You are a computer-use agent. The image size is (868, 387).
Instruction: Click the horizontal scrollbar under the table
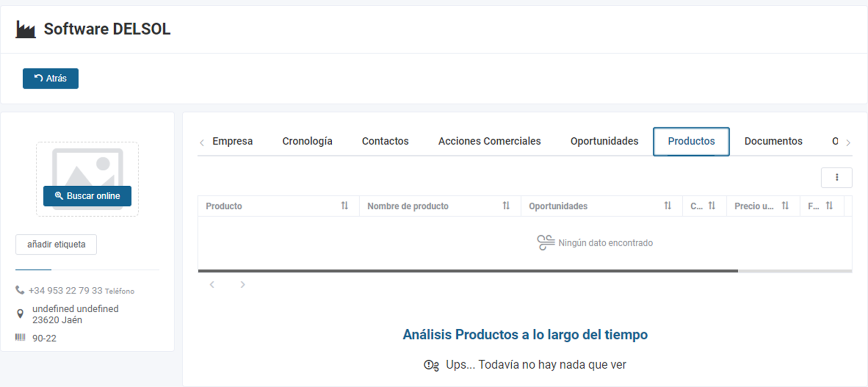(468, 271)
